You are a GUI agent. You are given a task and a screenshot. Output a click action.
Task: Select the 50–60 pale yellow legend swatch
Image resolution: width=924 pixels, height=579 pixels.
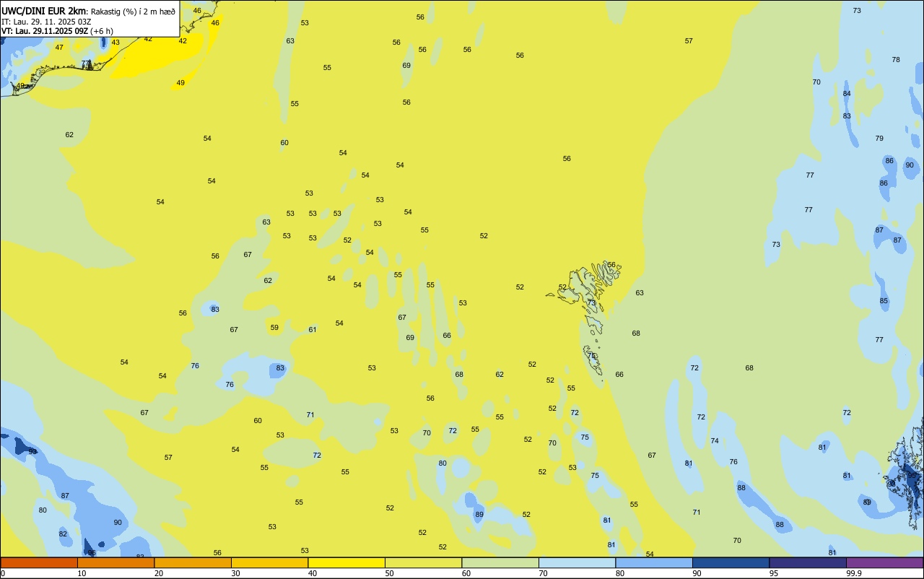pos(423,562)
